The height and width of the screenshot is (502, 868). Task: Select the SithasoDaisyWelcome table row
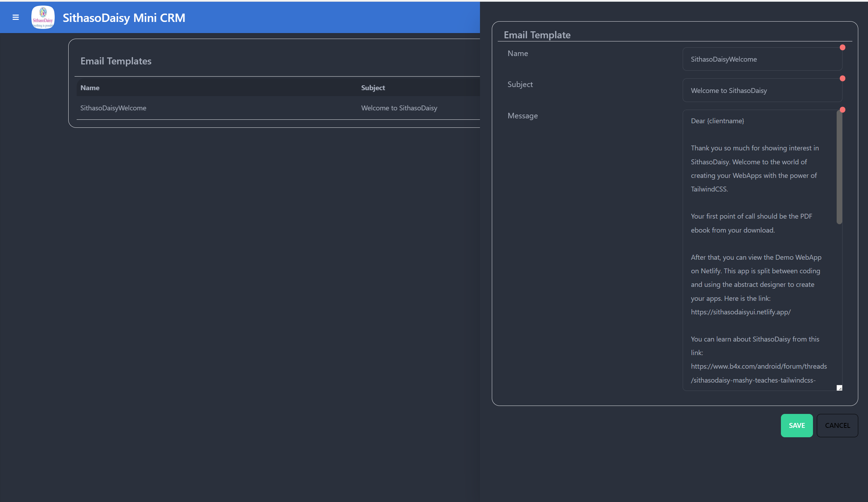pyautogui.click(x=113, y=108)
